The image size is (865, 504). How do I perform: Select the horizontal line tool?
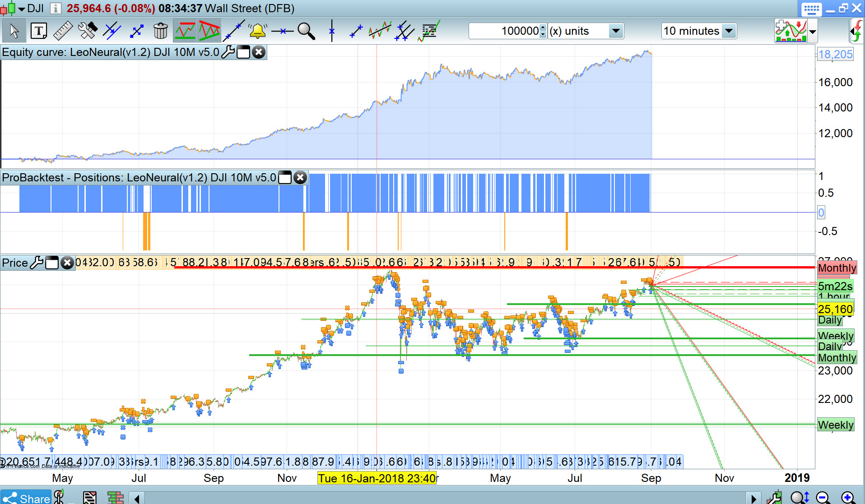(283, 31)
